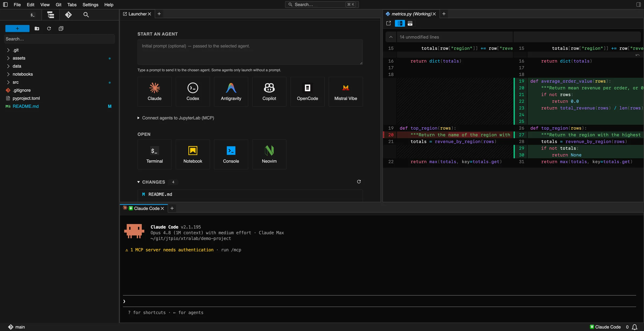Viewport: 644px width, 331px height.
Task: Expand the assets folder
Action: [x=8, y=58]
